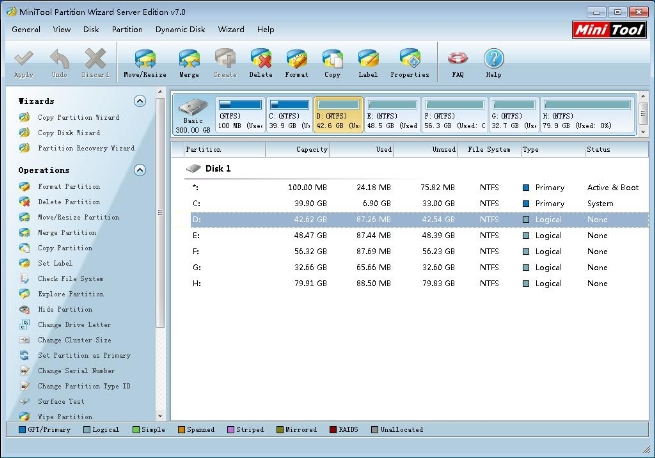Click the Create partition toolbar icon

tap(225, 64)
